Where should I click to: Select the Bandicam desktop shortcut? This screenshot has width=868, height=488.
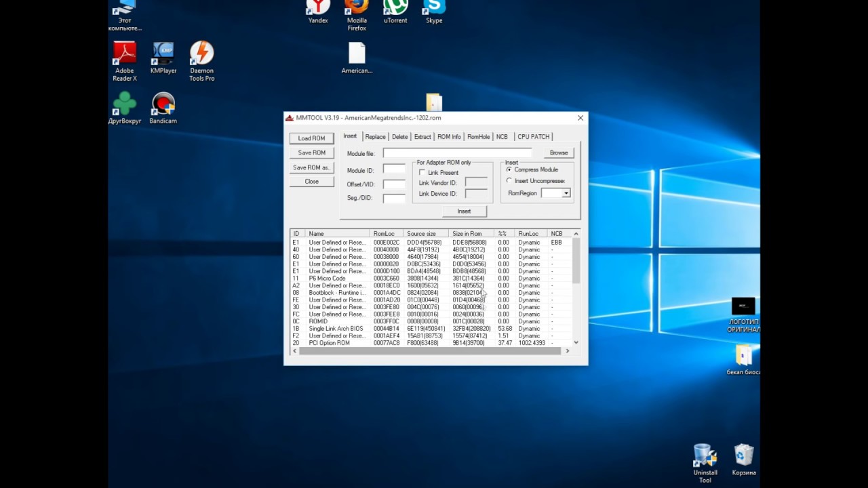(163, 108)
